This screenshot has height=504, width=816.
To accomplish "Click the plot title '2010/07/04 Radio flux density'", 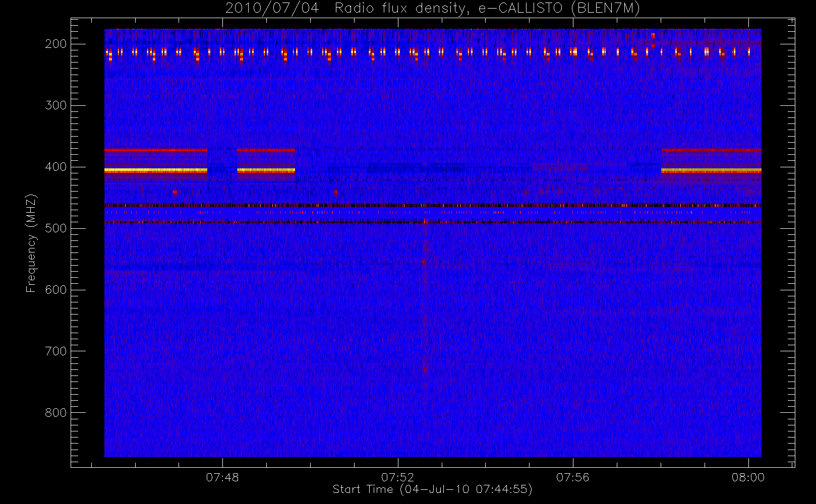I will click(x=433, y=9).
